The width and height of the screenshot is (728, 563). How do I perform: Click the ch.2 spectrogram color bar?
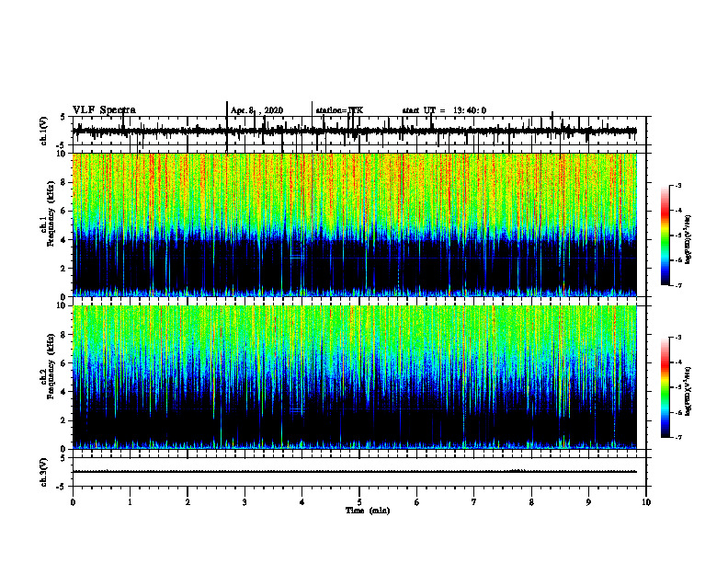[x=665, y=387]
